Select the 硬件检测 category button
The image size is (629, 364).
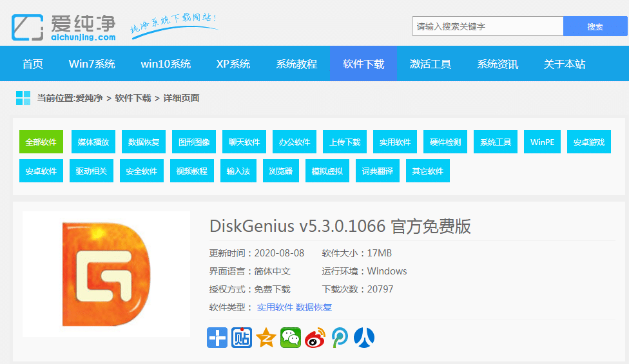pos(445,142)
